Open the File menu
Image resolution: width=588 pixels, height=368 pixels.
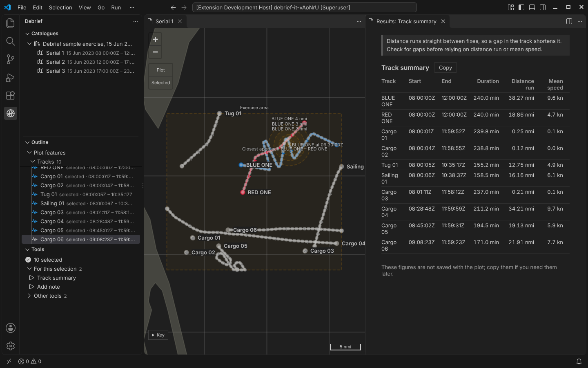pos(22,7)
